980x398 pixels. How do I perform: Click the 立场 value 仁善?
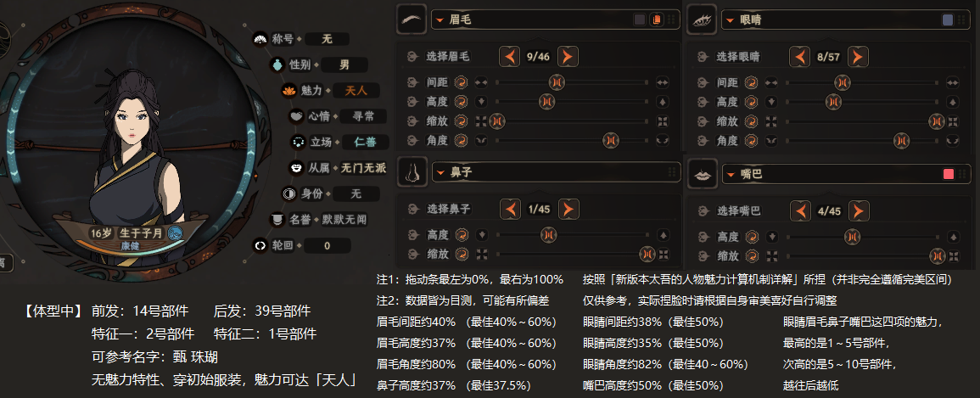(365, 142)
